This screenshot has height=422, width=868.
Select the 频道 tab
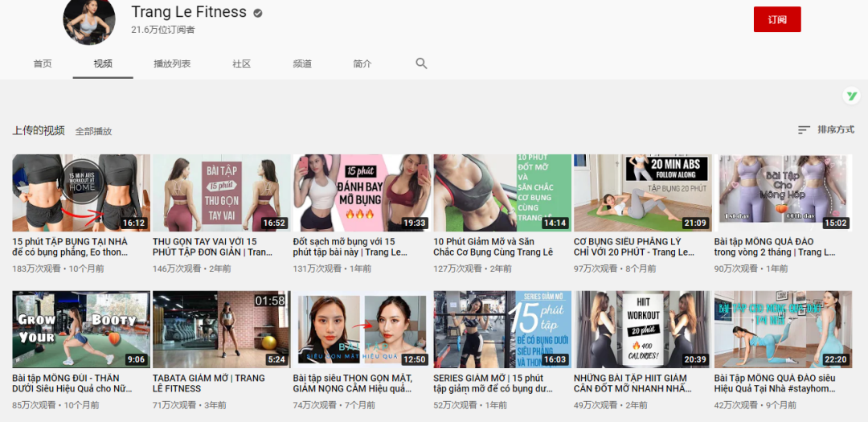coord(302,64)
